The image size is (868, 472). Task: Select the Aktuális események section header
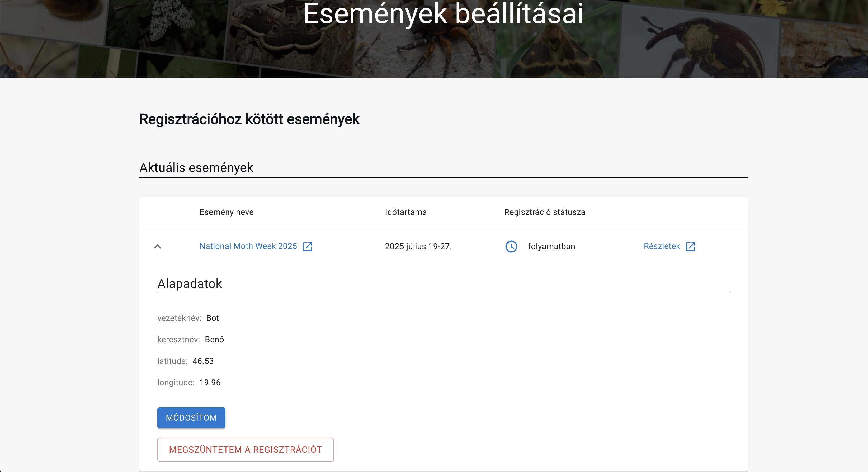[196, 168]
